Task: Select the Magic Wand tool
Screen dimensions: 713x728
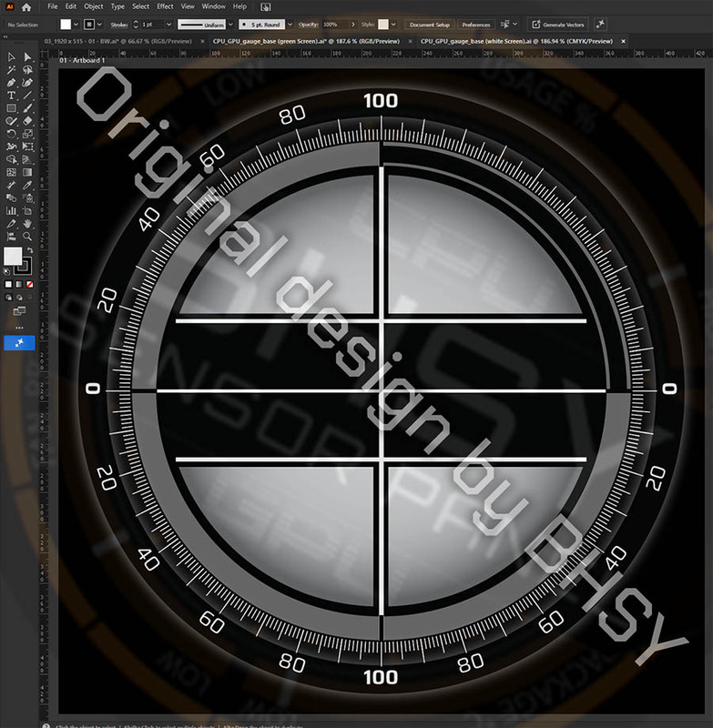Action: 11,70
